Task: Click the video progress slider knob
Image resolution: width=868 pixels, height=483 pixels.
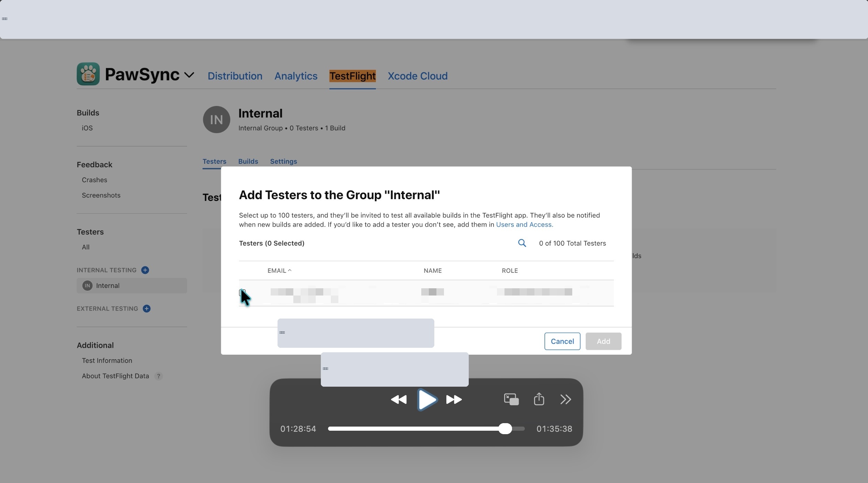Action: (505, 429)
